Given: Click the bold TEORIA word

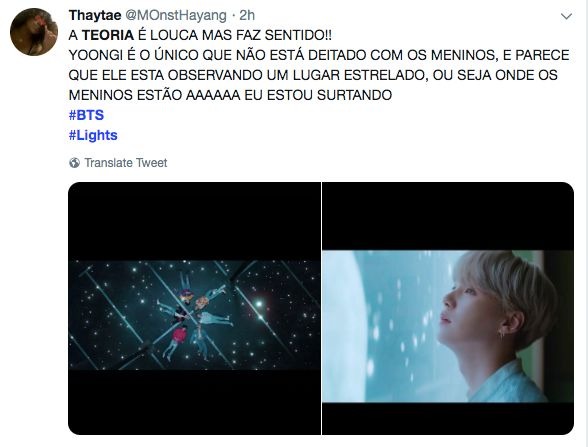Looking at the screenshot, I should click(108, 35).
